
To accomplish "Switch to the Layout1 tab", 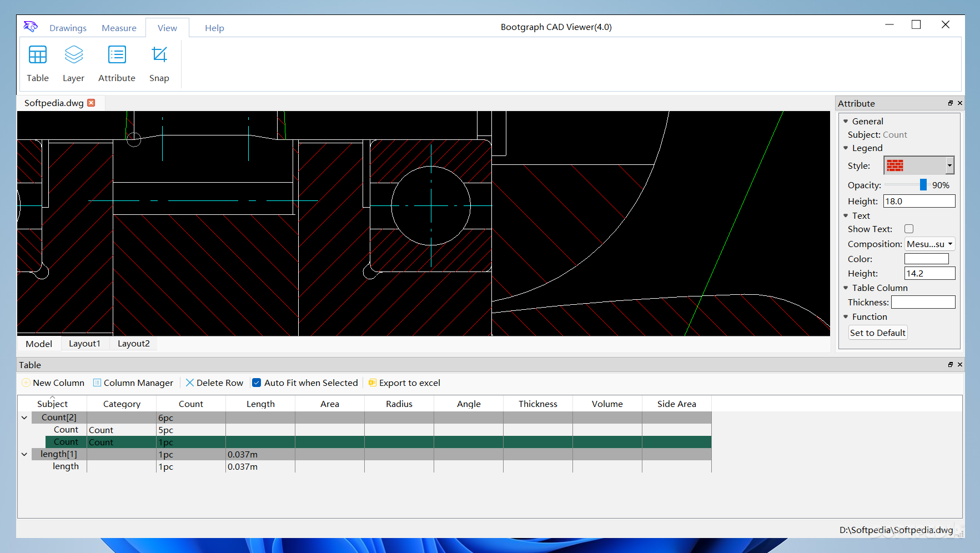I will pyautogui.click(x=84, y=344).
